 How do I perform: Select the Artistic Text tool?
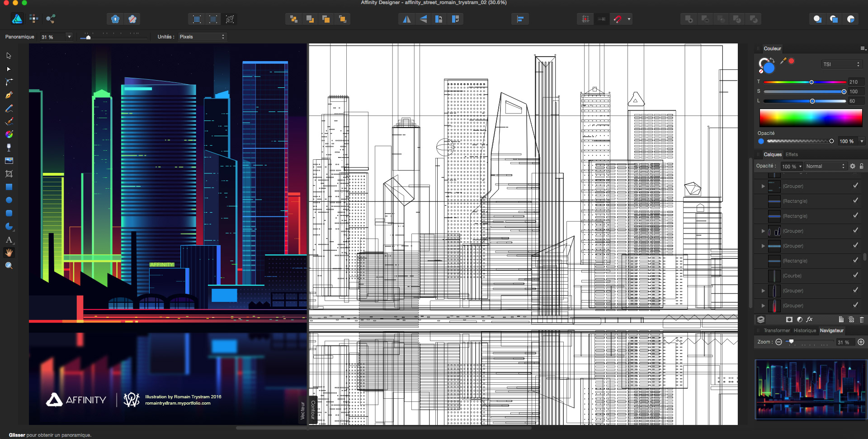point(9,240)
